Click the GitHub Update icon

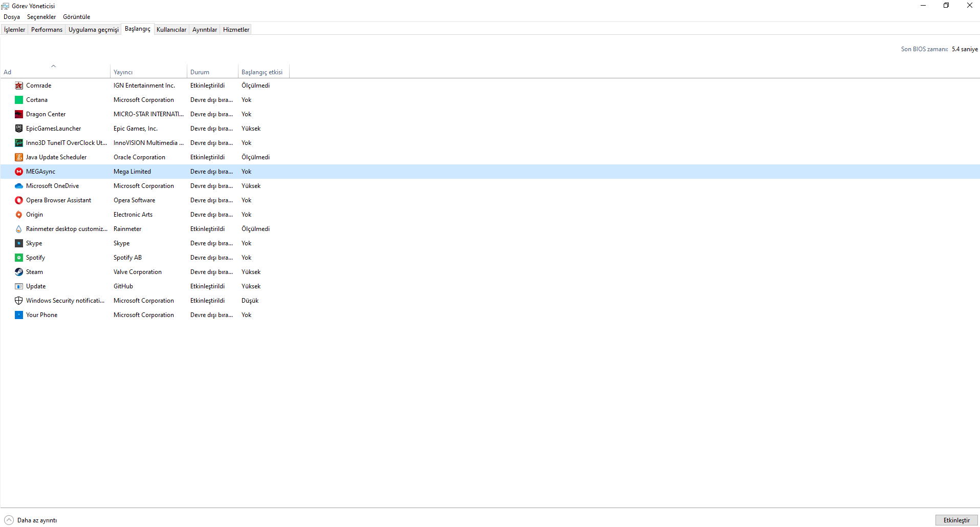coord(19,286)
